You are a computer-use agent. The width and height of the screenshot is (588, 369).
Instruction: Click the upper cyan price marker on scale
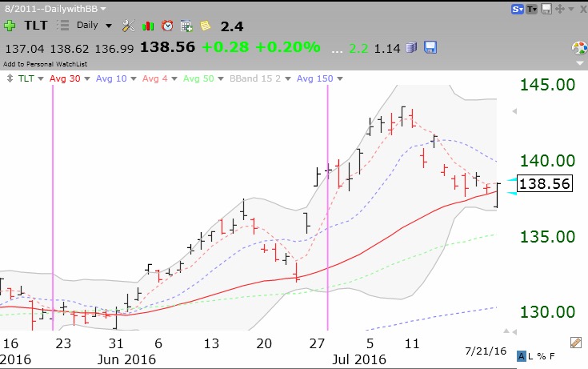tap(512, 180)
